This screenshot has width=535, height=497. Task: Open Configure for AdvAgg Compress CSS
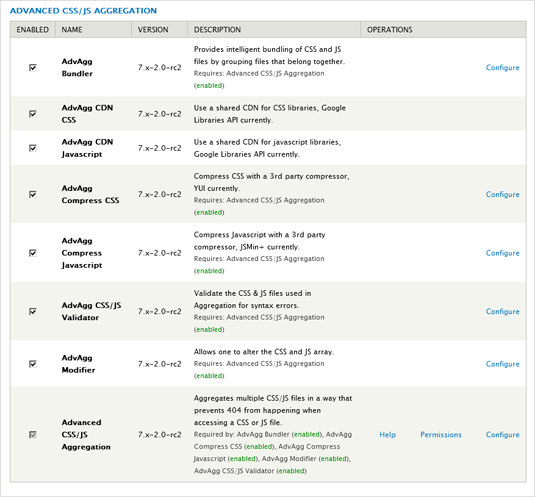point(503,194)
